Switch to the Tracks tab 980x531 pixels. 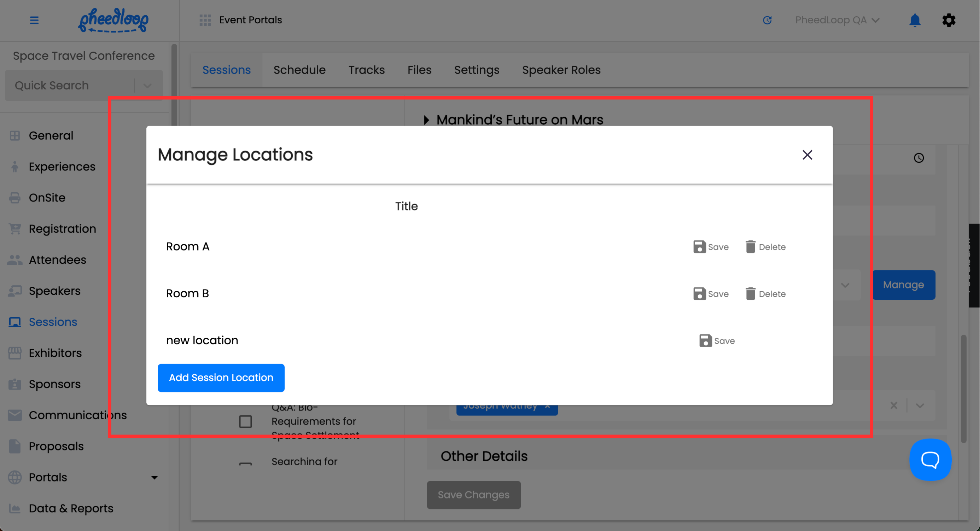(366, 70)
